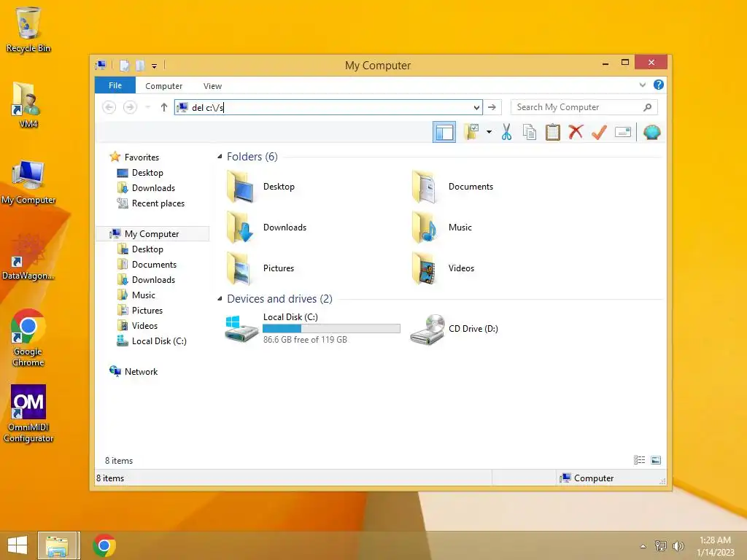Image resolution: width=747 pixels, height=560 pixels.
Task: Open Customize Quick Access Toolbar dropdown
Action: click(155, 66)
